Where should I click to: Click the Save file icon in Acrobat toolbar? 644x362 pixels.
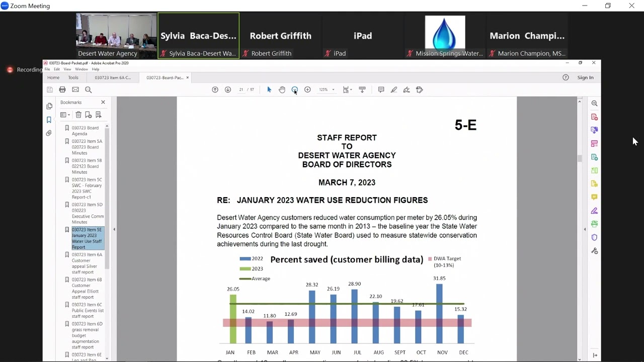[50, 89]
